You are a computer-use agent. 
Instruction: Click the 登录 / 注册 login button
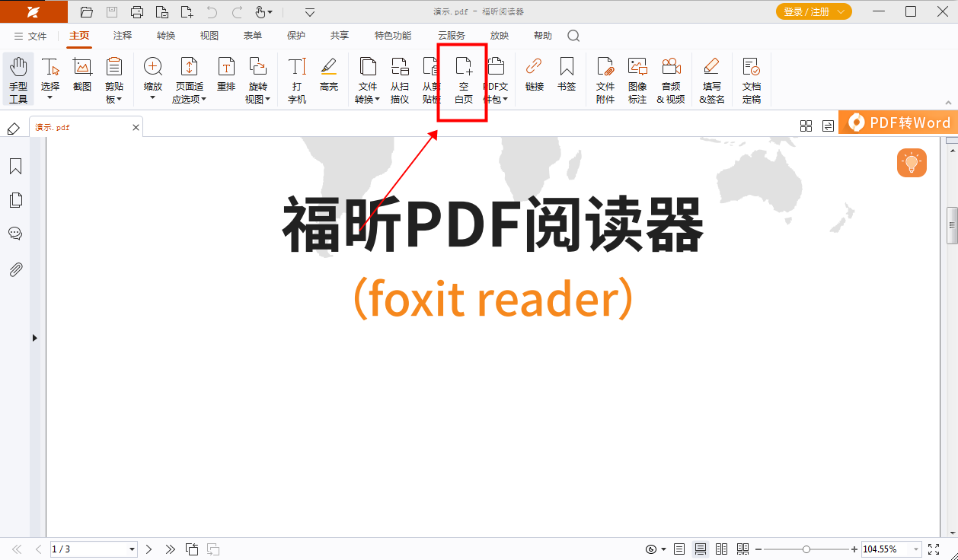(813, 11)
